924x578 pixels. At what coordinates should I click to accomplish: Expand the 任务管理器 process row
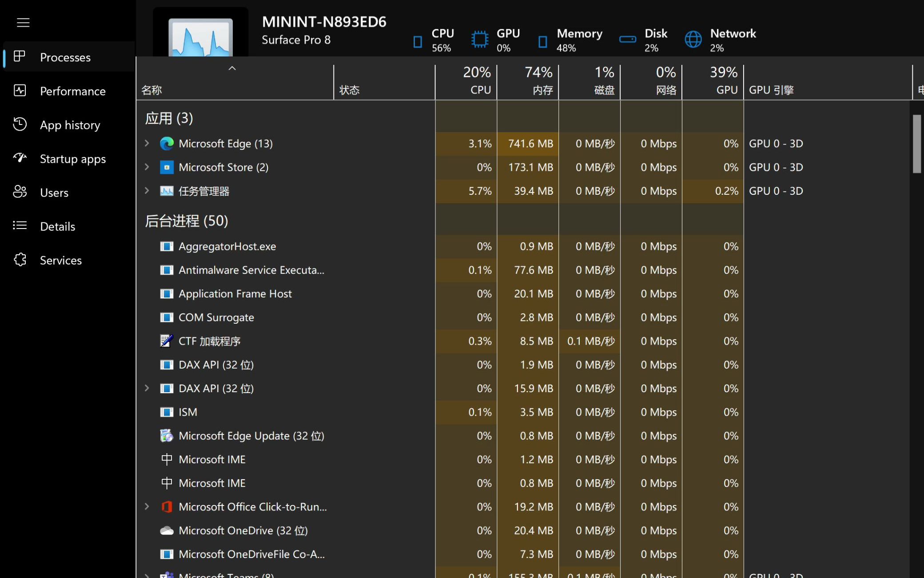point(147,191)
